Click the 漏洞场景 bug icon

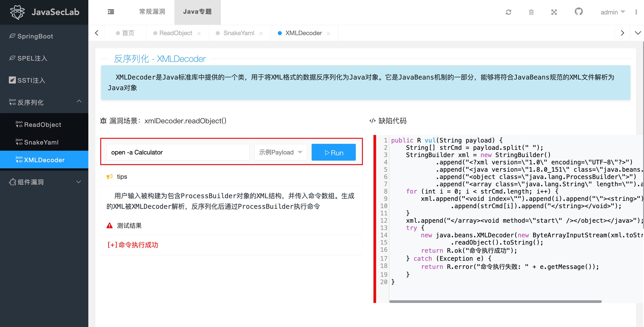[x=103, y=121]
